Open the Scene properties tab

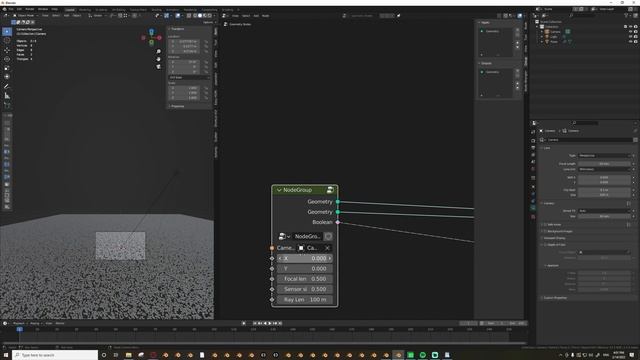pos(533,162)
